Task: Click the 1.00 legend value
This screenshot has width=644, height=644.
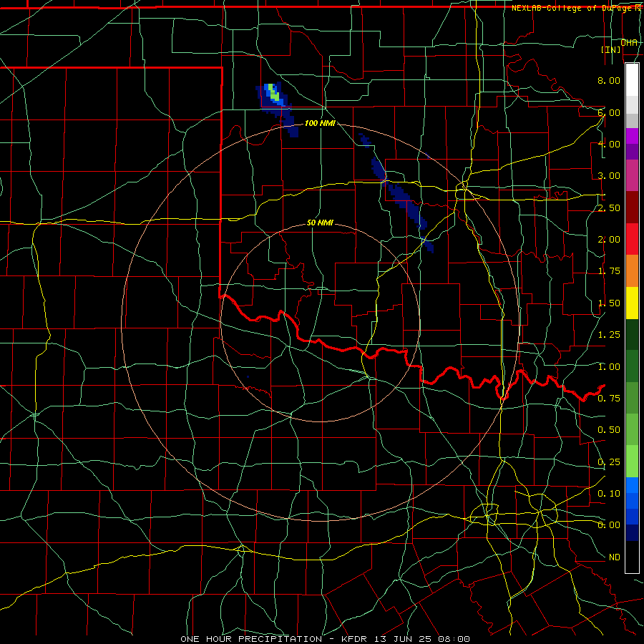Action: click(609, 367)
